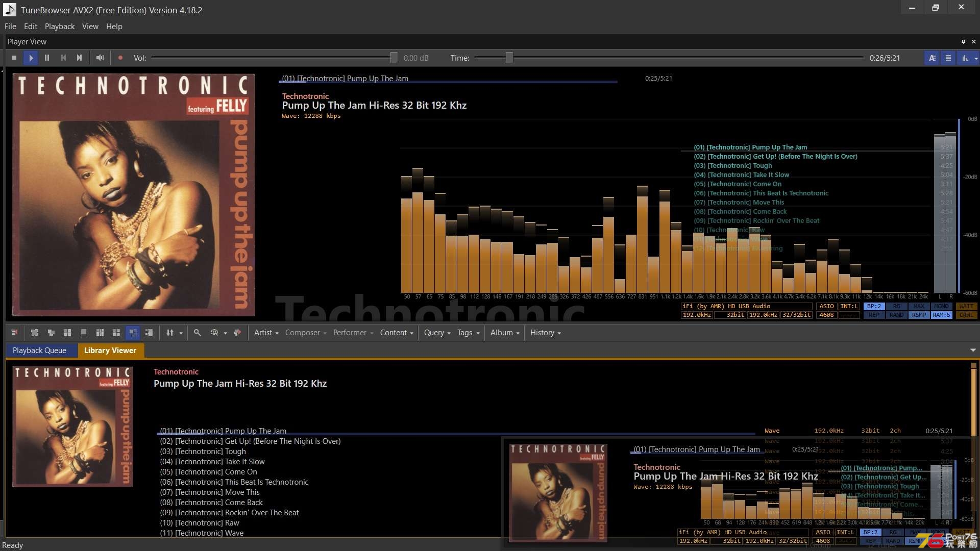Open the Tags dropdown
Screen dimensions: 980x551
pos(469,333)
